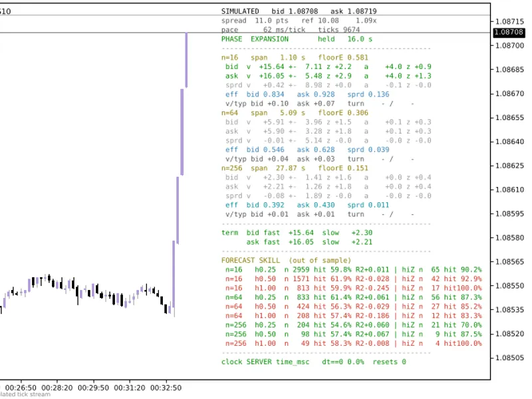Click the clock SERVER time_msc label
This screenshot has width=532, height=399.
(265, 362)
